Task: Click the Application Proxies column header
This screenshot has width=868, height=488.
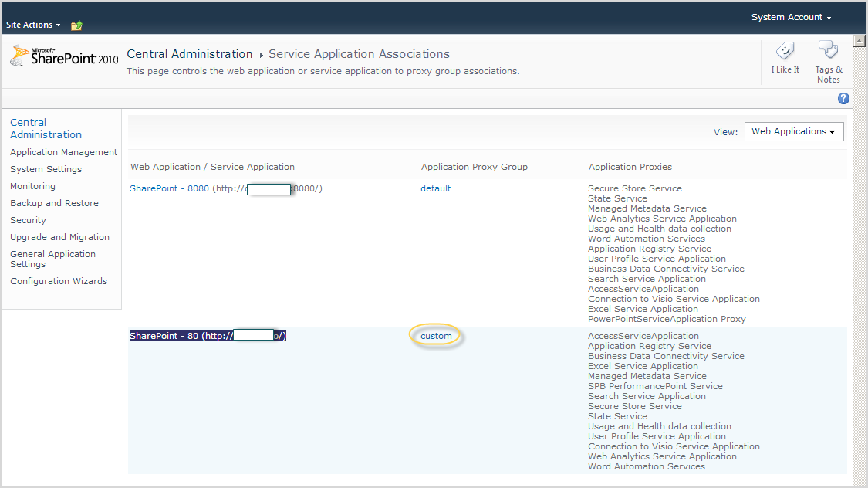Action: (x=630, y=167)
